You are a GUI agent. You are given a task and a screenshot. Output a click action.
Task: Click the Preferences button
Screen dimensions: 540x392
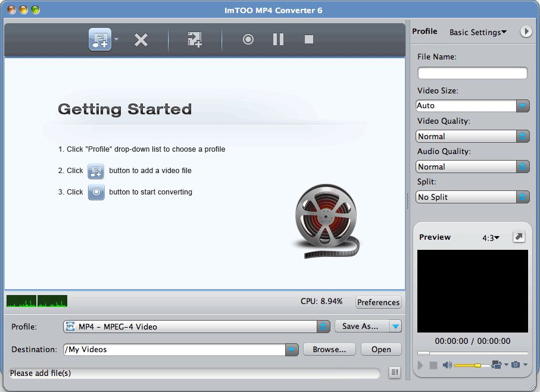[378, 302]
